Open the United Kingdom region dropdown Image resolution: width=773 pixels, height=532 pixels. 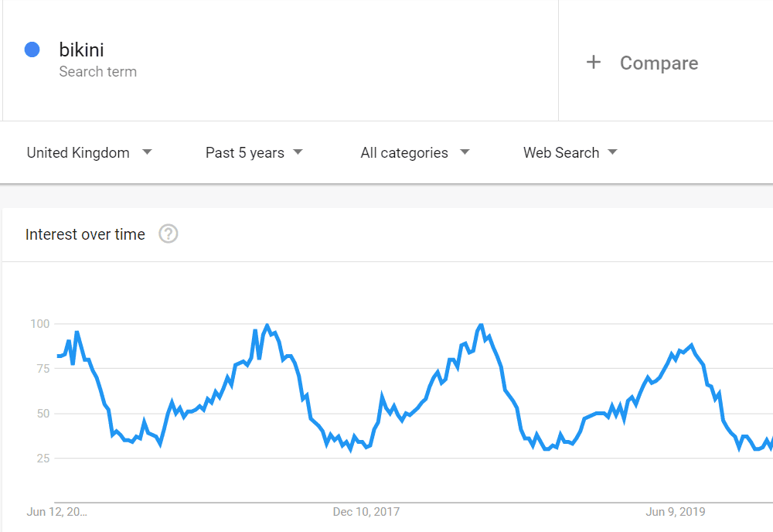(x=89, y=153)
